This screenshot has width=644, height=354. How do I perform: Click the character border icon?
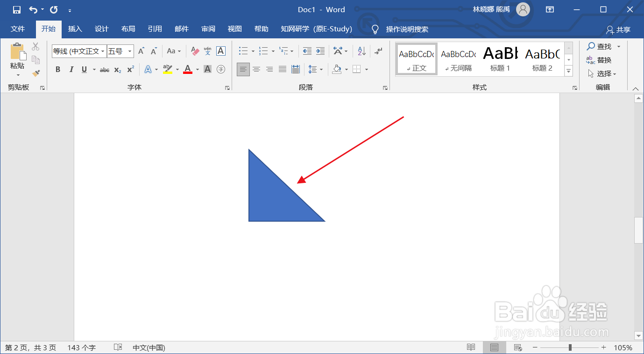pos(221,51)
